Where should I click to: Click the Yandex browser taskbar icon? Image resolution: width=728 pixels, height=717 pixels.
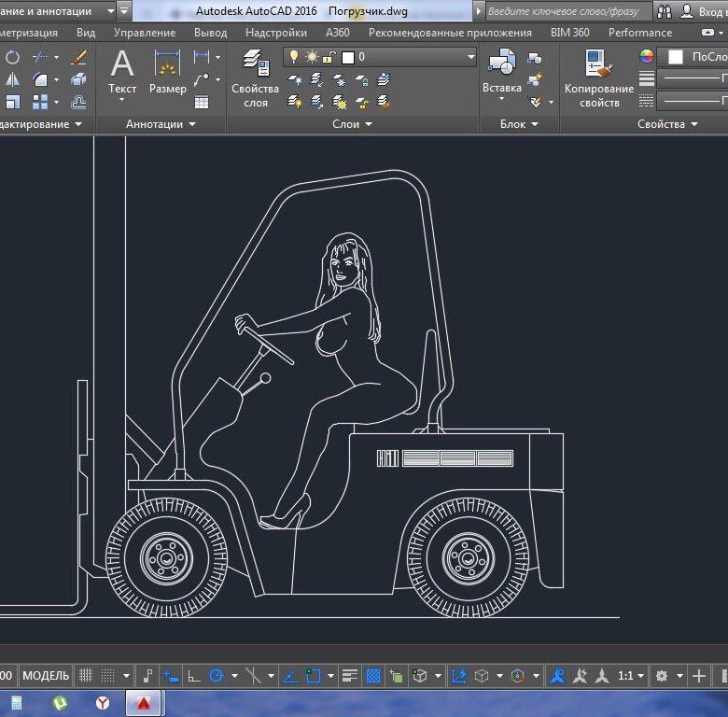(x=102, y=702)
